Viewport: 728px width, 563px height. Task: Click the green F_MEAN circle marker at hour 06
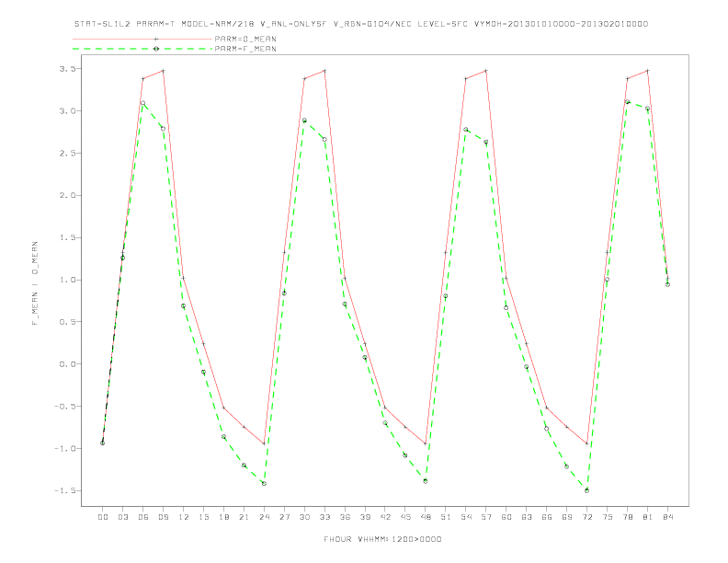coord(143,103)
